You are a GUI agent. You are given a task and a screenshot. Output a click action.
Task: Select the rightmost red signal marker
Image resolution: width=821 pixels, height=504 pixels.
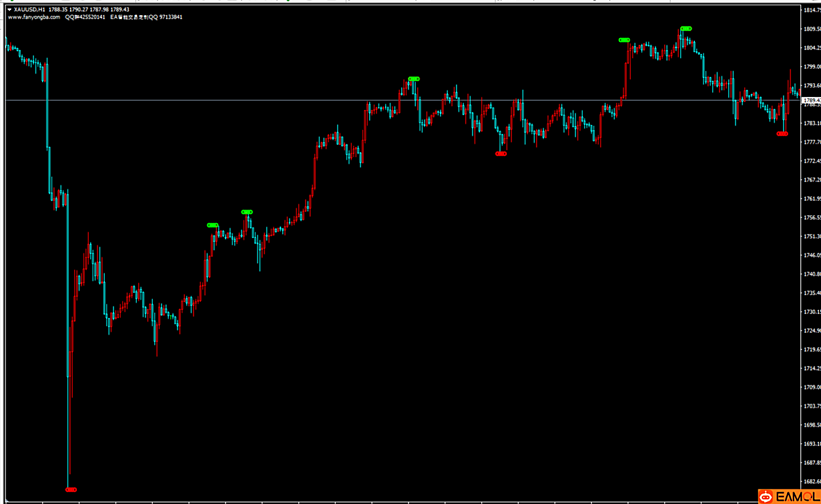[x=782, y=134]
